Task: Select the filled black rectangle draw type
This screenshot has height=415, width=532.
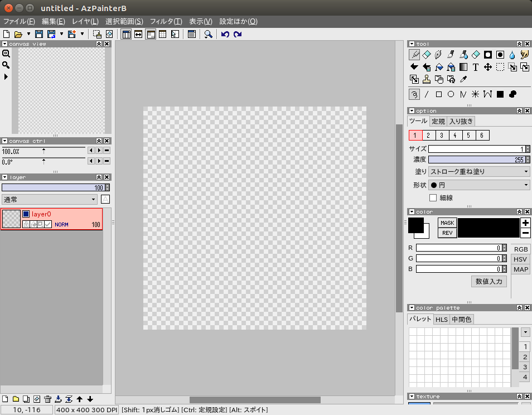Action: (x=500, y=94)
